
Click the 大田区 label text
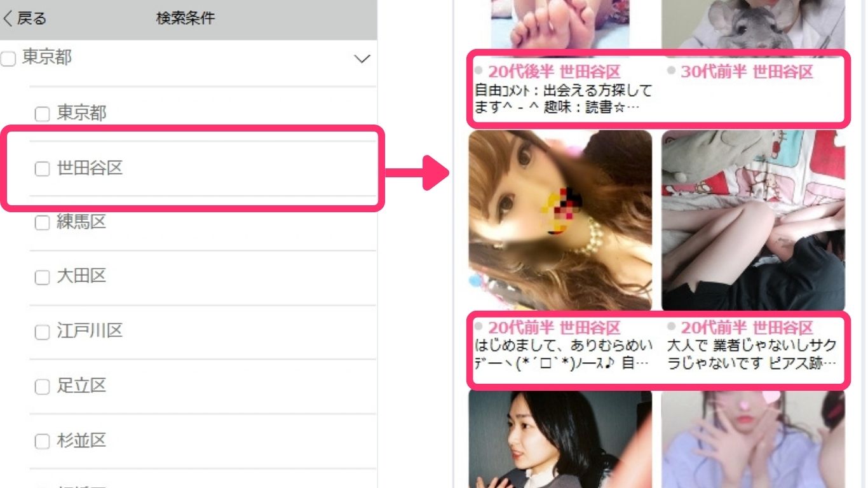coord(81,276)
